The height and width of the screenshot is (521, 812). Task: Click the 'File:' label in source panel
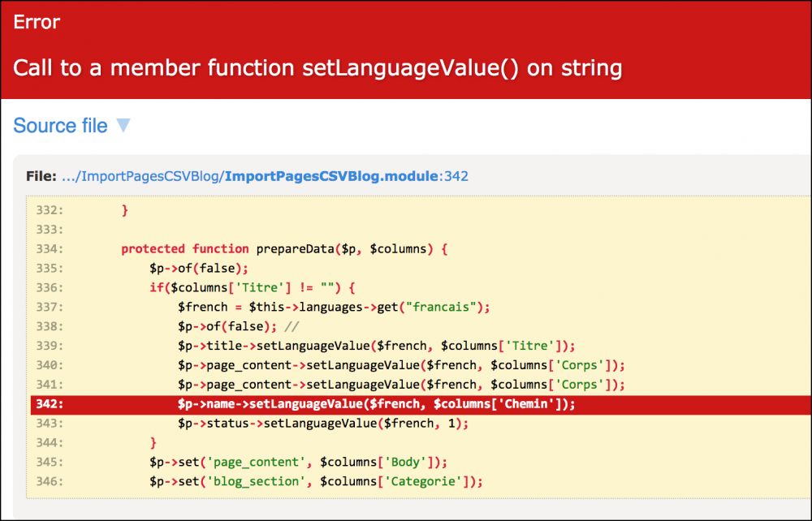pyautogui.click(x=41, y=176)
